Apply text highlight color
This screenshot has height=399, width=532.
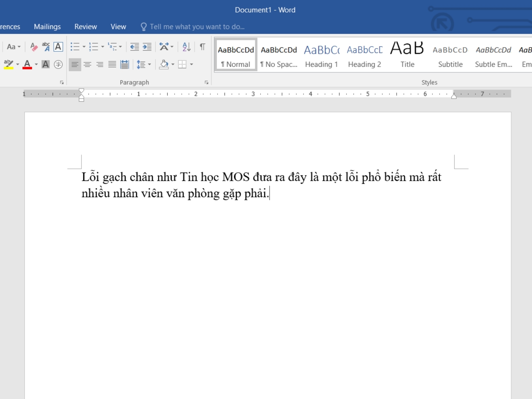pos(9,64)
